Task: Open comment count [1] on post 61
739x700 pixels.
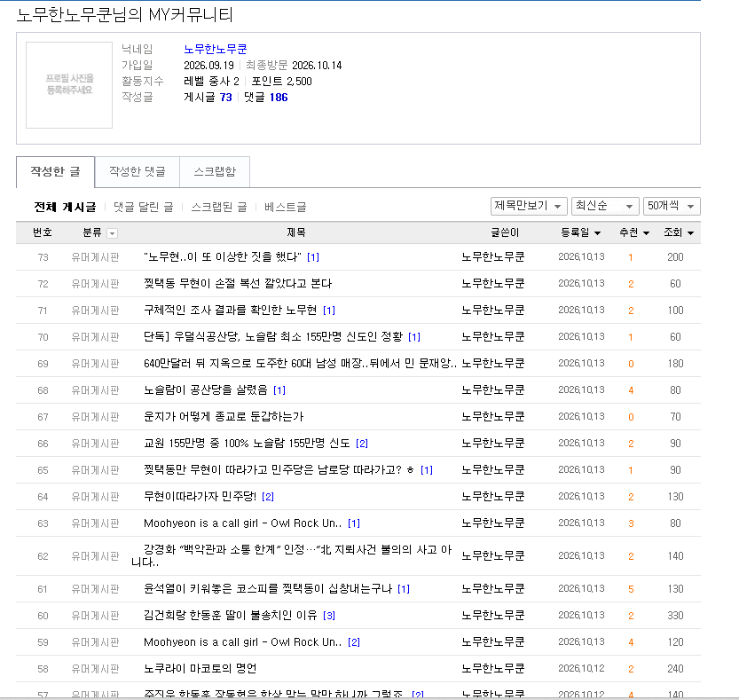Action: 404,589
